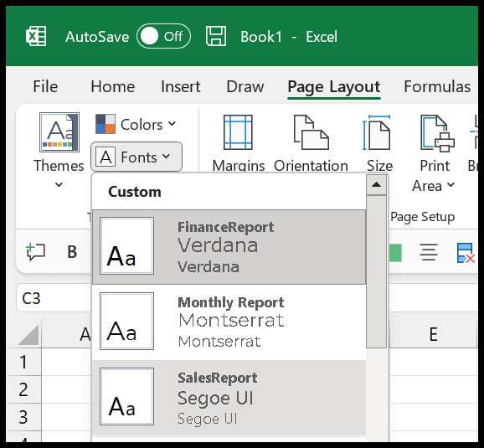Choose the Monthly Report Montserrat font theme

point(229,322)
